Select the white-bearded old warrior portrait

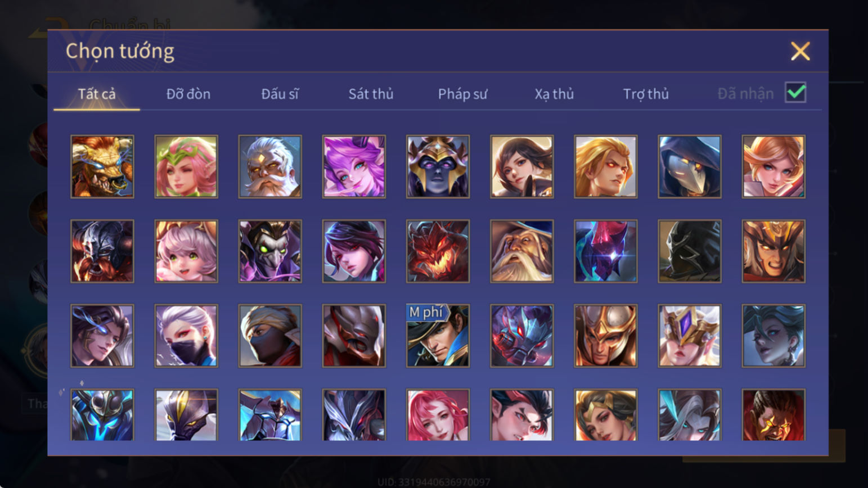pyautogui.click(x=270, y=166)
